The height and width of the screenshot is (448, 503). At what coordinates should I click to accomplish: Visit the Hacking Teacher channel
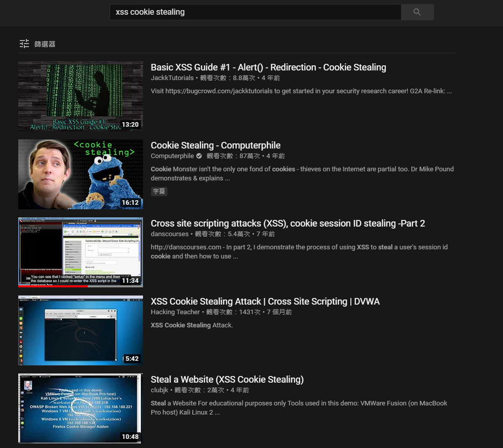tap(175, 312)
